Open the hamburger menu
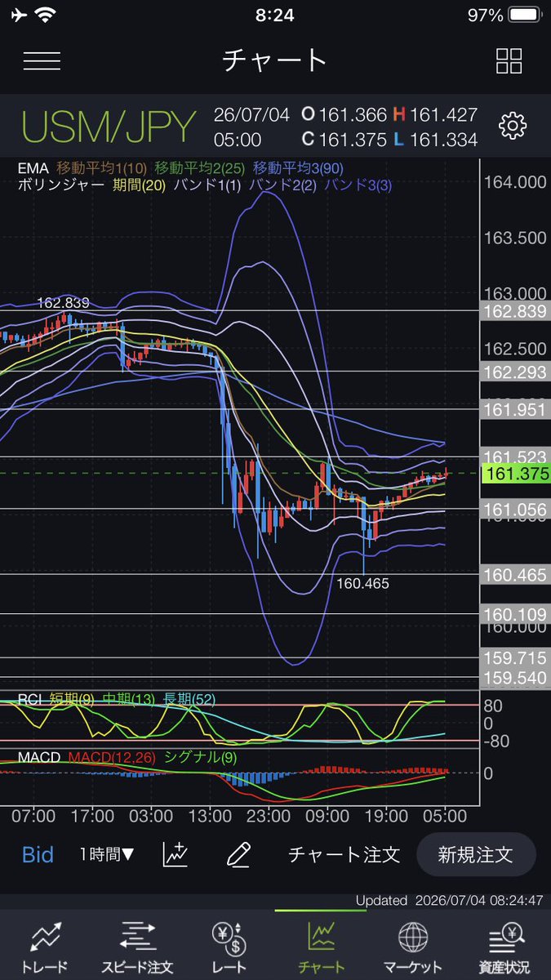The width and height of the screenshot is (551, 980). (42, 60)
